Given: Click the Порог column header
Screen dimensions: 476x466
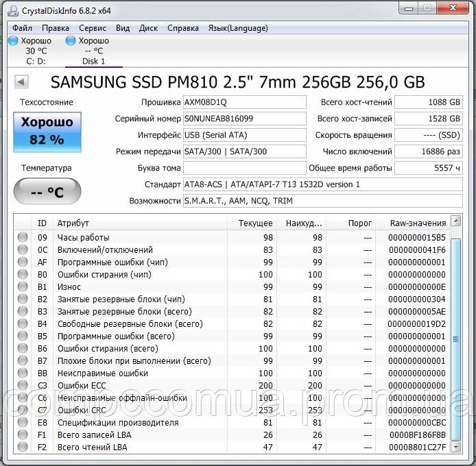Looking at the screenshot, I should (350, 223).
